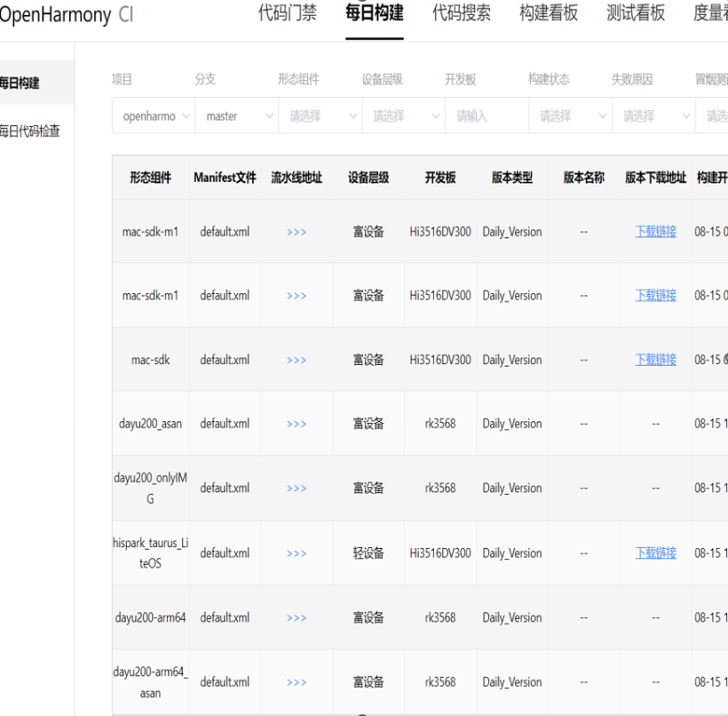This screenshot has width=728, height=716.
Task: Click 下载链接 for hispark_taurus_LiteOS row
Action: pos(655,553)
